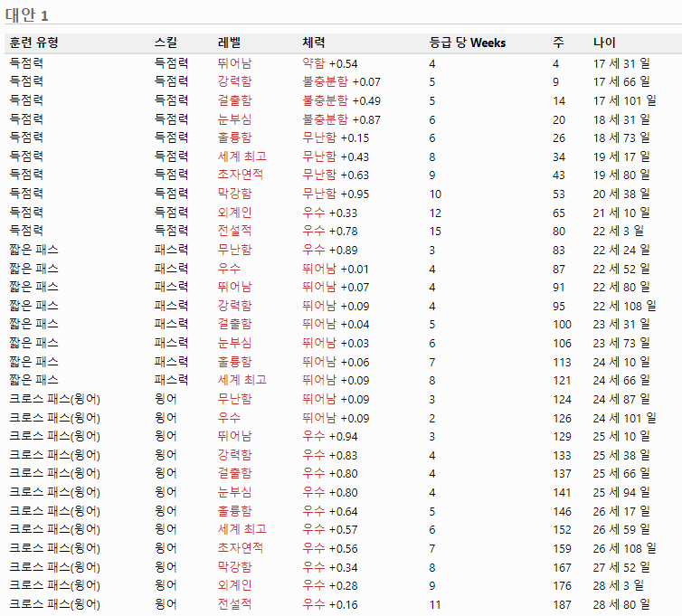Click 12 in 등급 당 Weeks column
The height and width of the screenshot is (616, 682).
[435, 213]
